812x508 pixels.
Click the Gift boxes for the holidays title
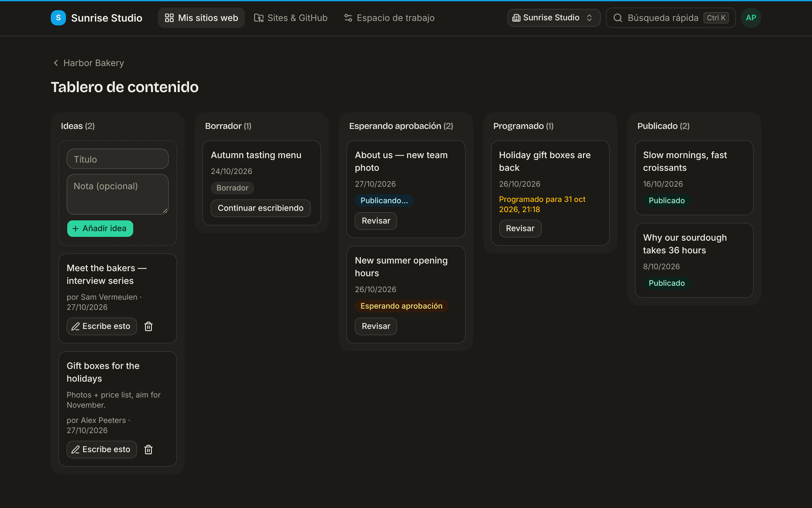point(103,372)
